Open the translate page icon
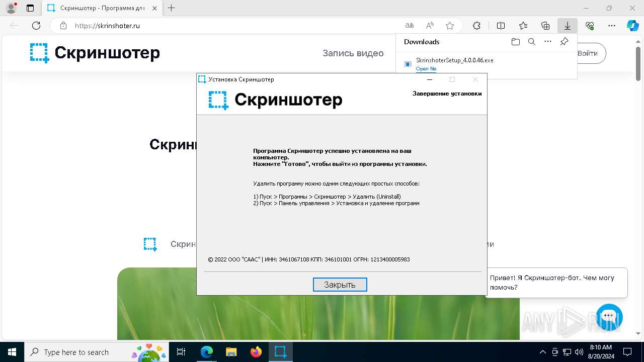Viewport: 644px width, 362px height. [410, 26]
